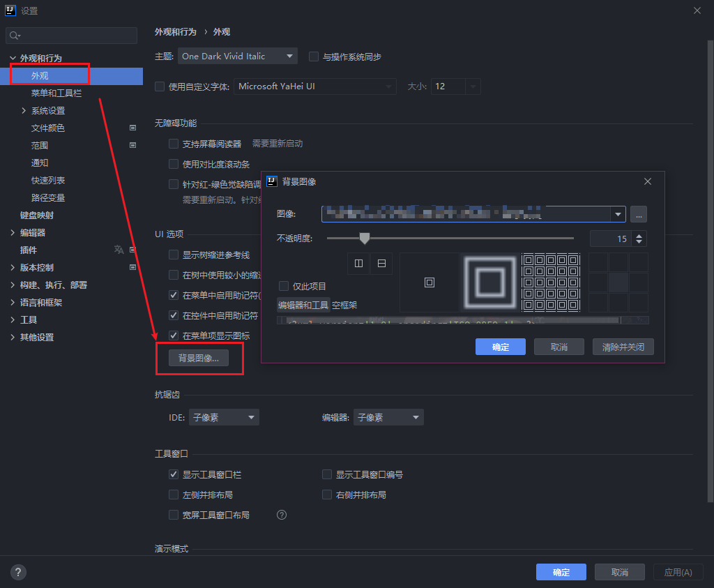Viewport: 714px width, 588px height.
Task: Switch to the 空框架 tab
Action: 344,305
